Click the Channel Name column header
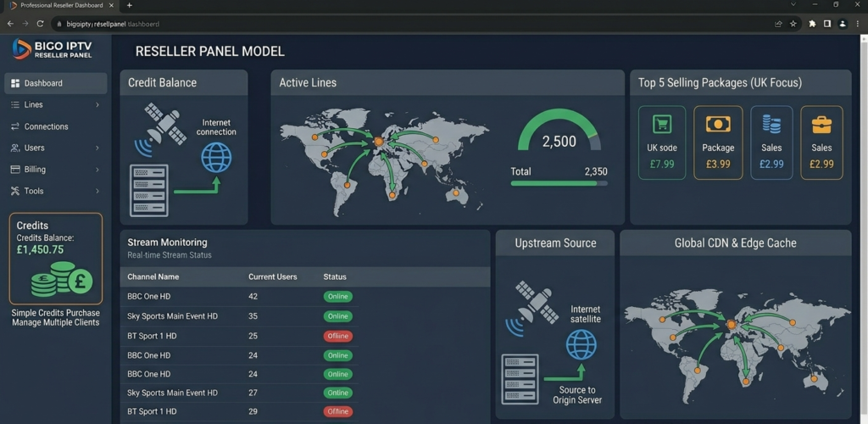 (x=153, y=276)
